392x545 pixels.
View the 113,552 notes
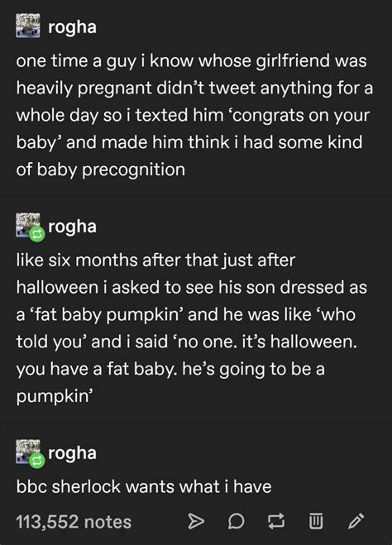click(x=74, y=522)
